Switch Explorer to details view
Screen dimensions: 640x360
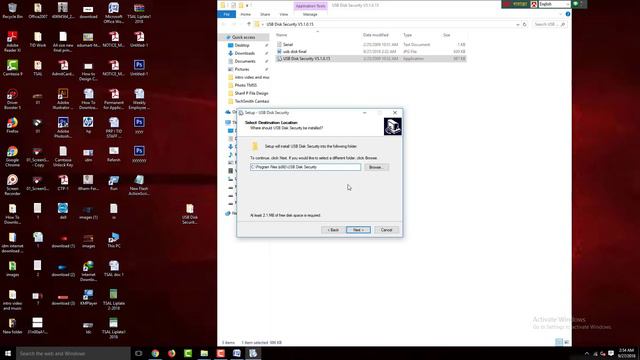(x=559, y=342)
